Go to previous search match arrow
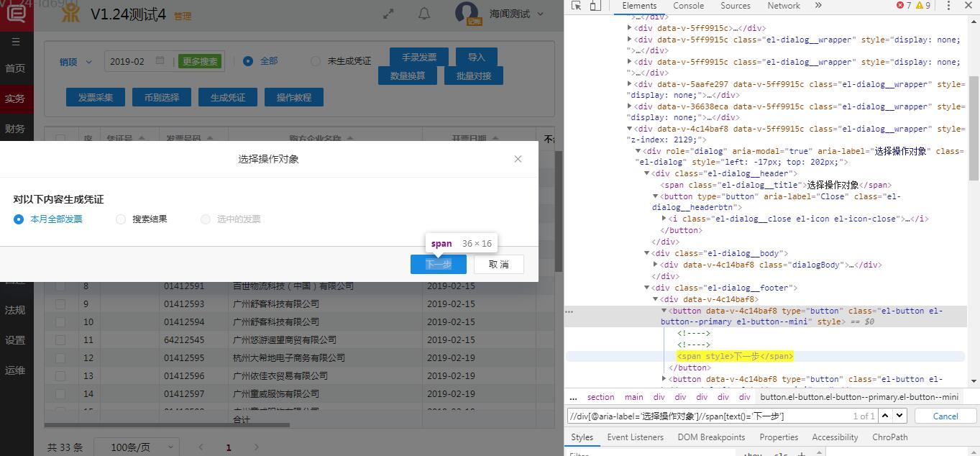 (x=885, y=416)
